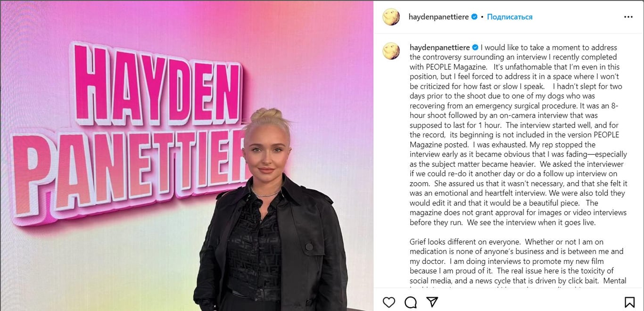Save the post with the bookmark icon
The width and height of the screenshot is (644, 311).
pyautogui.click(x=629, y=302)
